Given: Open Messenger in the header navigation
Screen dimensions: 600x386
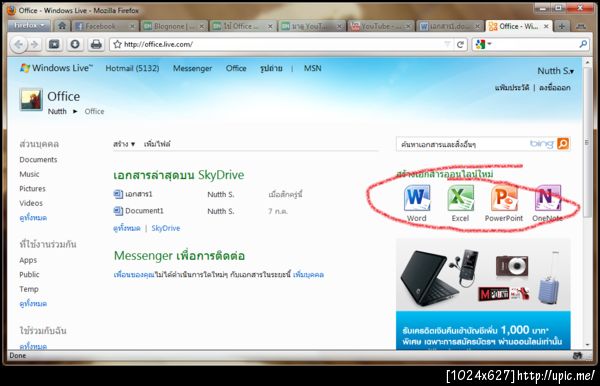Looking at the screenshot, I should (x=192, y=68).
